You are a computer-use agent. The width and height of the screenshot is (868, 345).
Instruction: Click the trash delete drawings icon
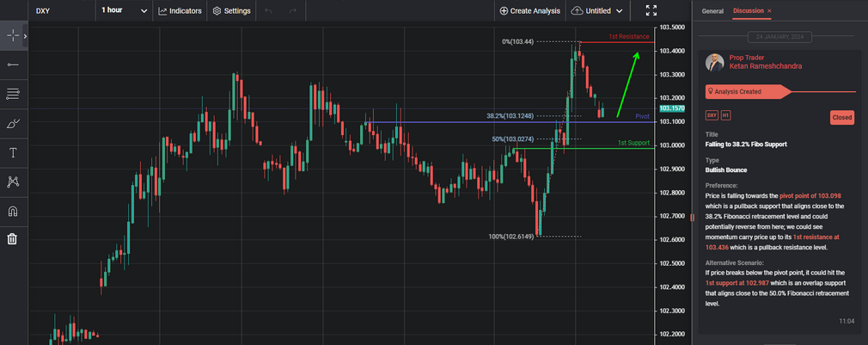pos(13,239)
